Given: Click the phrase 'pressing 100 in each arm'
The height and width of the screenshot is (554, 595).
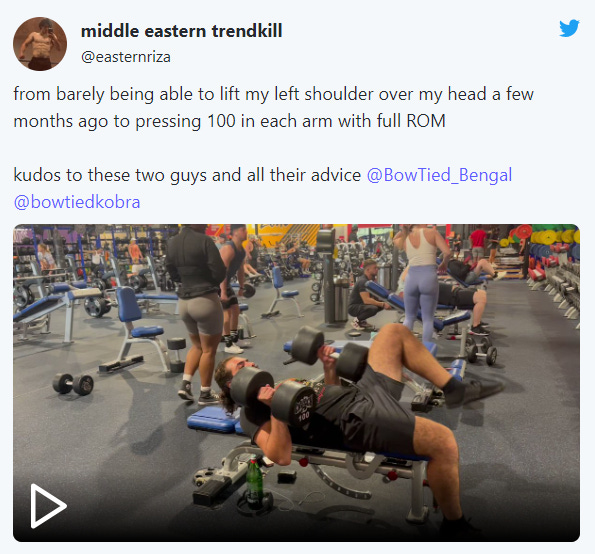Looking at the screenshot, I should point(232,121).
